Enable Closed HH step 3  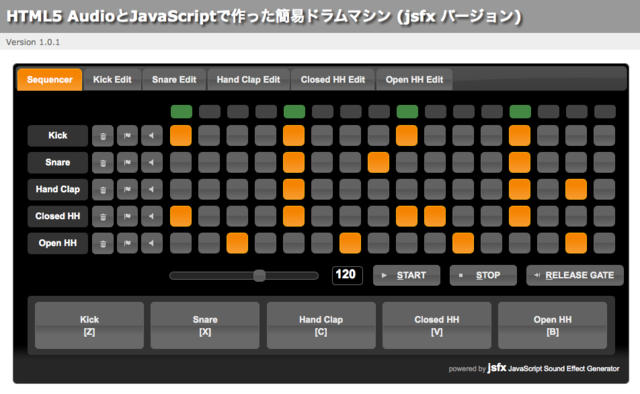pyautogui.click(x=237, y=216)
